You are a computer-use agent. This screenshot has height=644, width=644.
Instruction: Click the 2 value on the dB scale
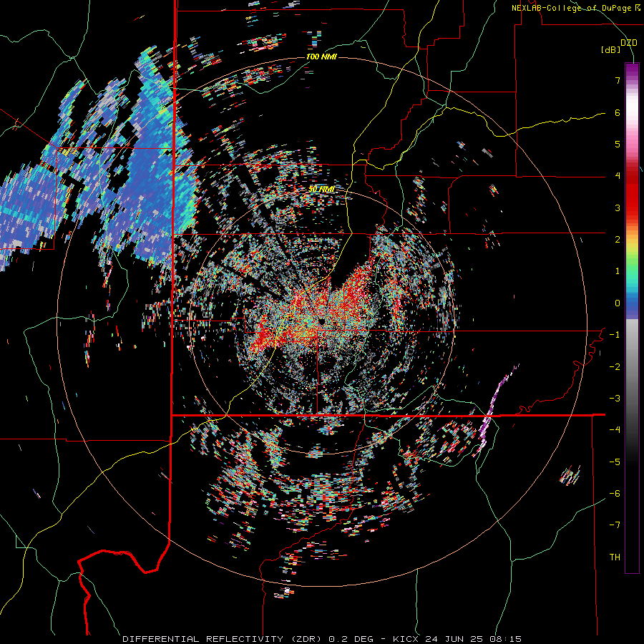[618, 240]
